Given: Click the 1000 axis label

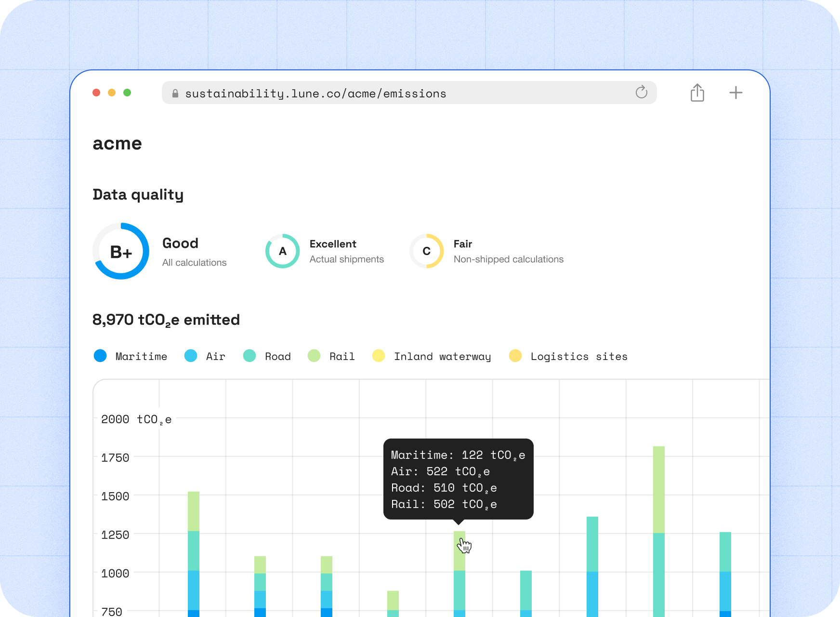Looking at the screenshot, I should coord(115,574).
